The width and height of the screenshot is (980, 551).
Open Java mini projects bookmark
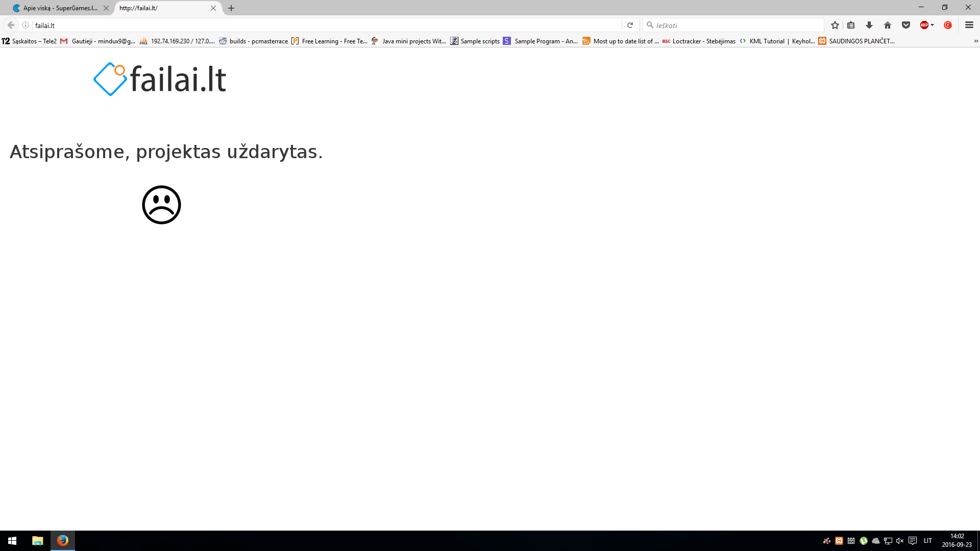coord(409,41)
